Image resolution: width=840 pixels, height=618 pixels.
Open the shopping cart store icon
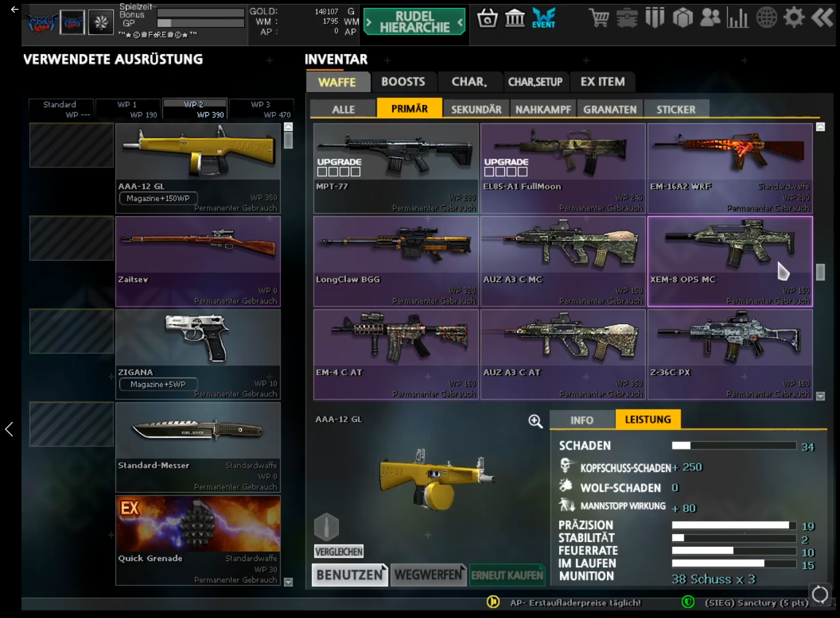pyautogui.click(x=598, y=18)
